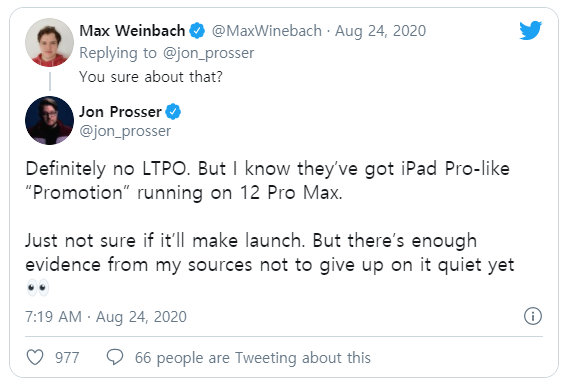Open 66 people are Tweeting about this

coord(253,358)
